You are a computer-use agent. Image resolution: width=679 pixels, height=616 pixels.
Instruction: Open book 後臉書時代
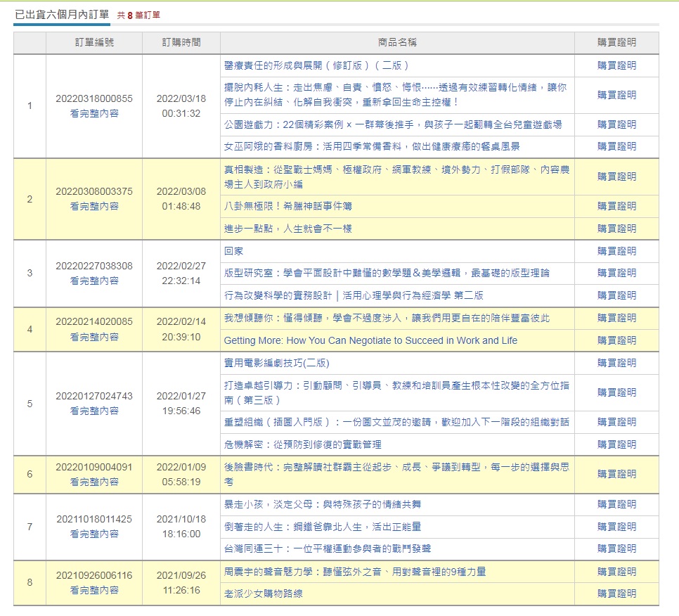tap(396, 474)
